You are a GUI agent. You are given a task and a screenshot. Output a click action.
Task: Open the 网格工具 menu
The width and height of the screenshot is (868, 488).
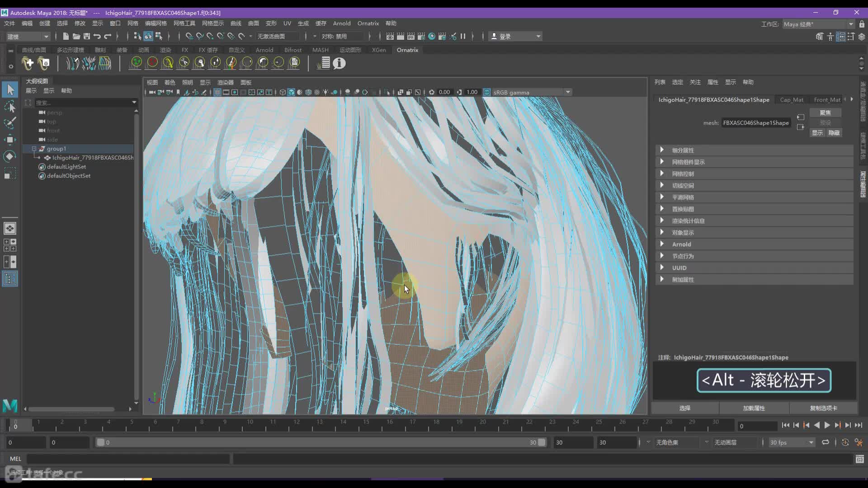pos(184,23)
